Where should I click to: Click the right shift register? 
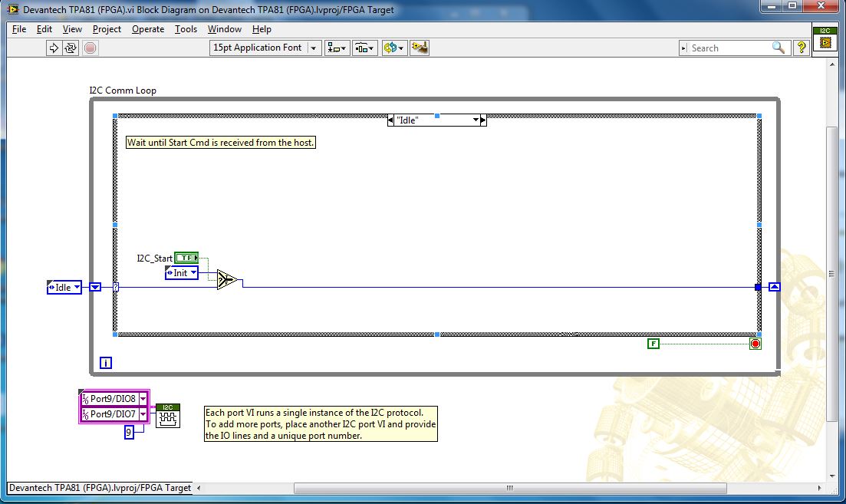coord(774,287)
